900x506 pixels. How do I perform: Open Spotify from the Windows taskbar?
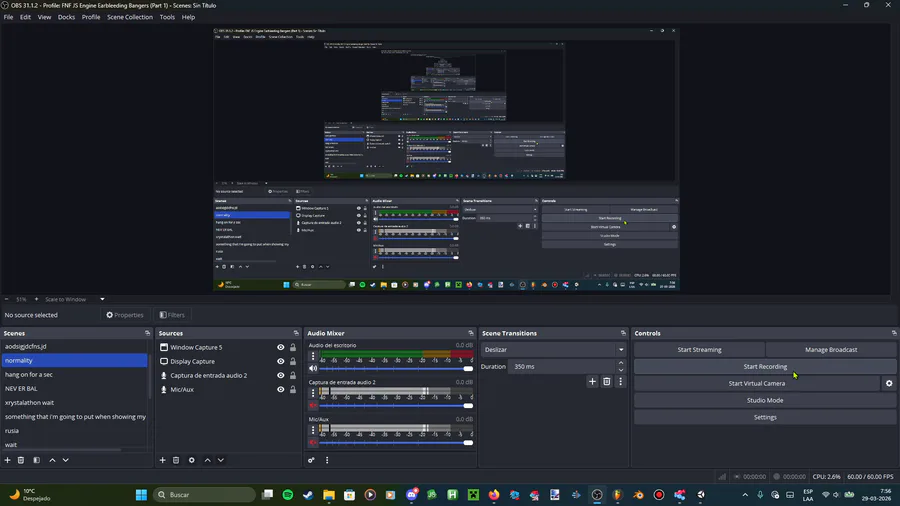[288, 495]
